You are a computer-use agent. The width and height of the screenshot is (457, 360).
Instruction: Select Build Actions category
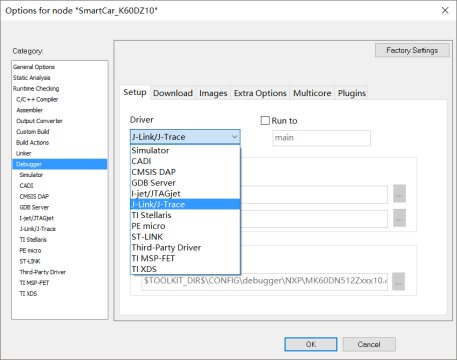[x=32, y=143]
